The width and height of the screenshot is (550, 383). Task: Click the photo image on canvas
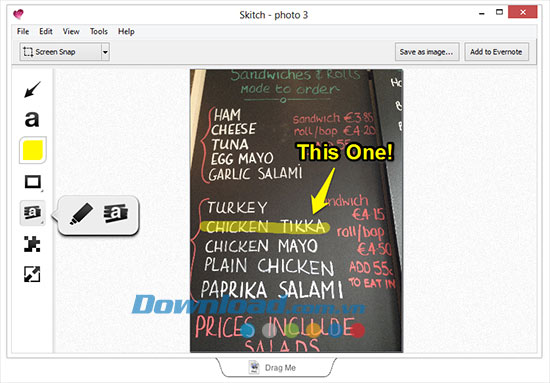(296, 211)
